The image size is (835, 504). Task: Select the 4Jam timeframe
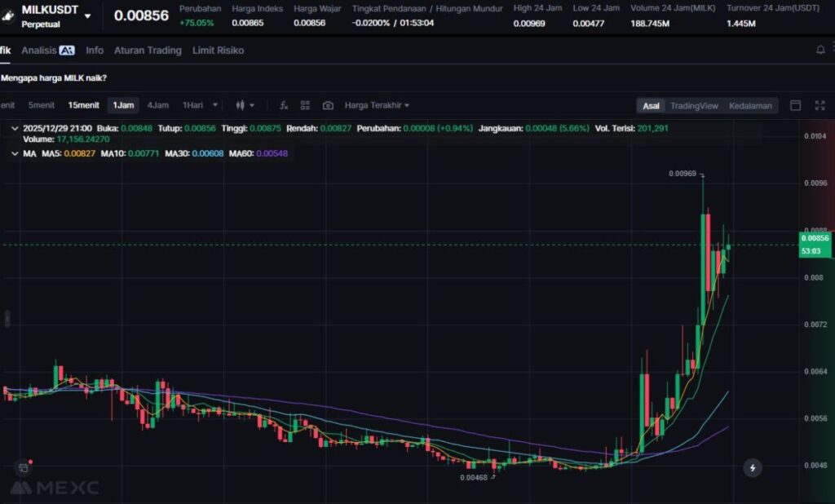pyautogui.click(x=158, y=105)
